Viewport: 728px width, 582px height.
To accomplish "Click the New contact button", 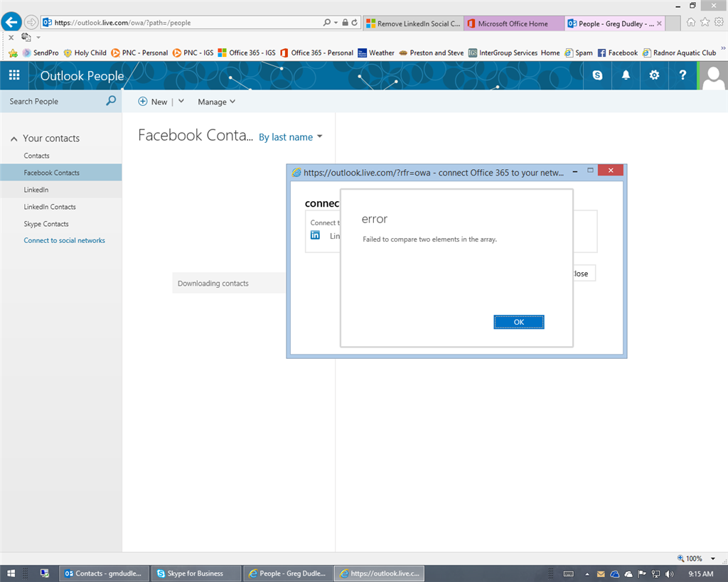I will [153, 102].
